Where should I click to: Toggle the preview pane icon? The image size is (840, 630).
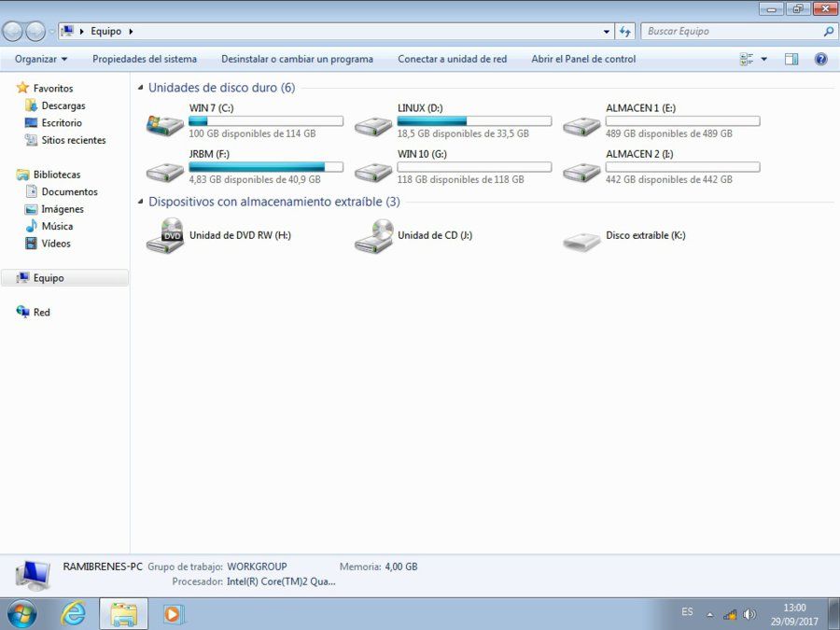click(791, 59)
